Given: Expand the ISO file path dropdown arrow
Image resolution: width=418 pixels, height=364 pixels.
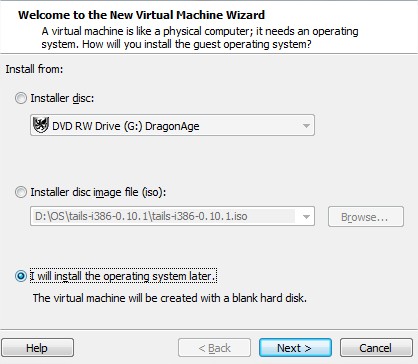Looking at the screenshot, I should pyautogui.click(x=306, y=217).
